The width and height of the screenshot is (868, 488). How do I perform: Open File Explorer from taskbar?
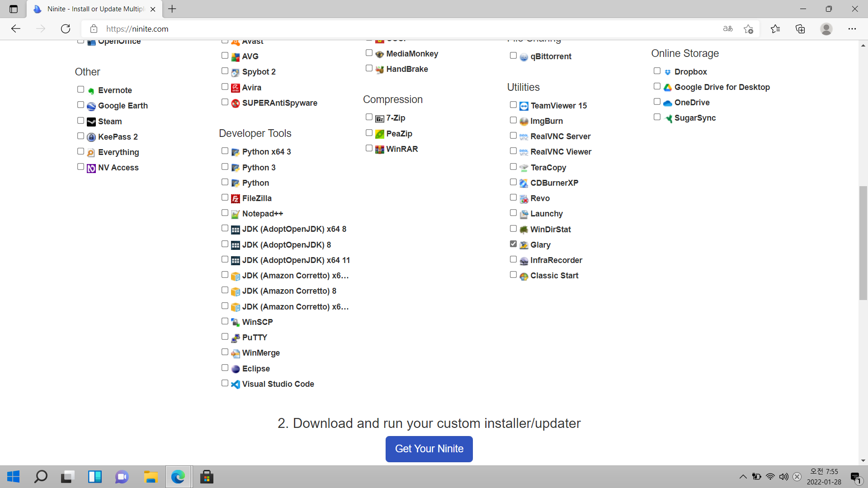tap(151, 477)
